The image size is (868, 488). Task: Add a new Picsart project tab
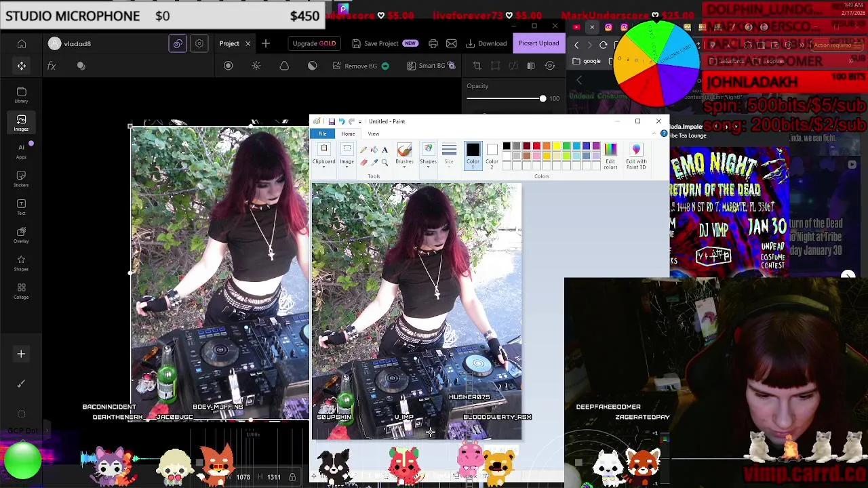[266, 43]
